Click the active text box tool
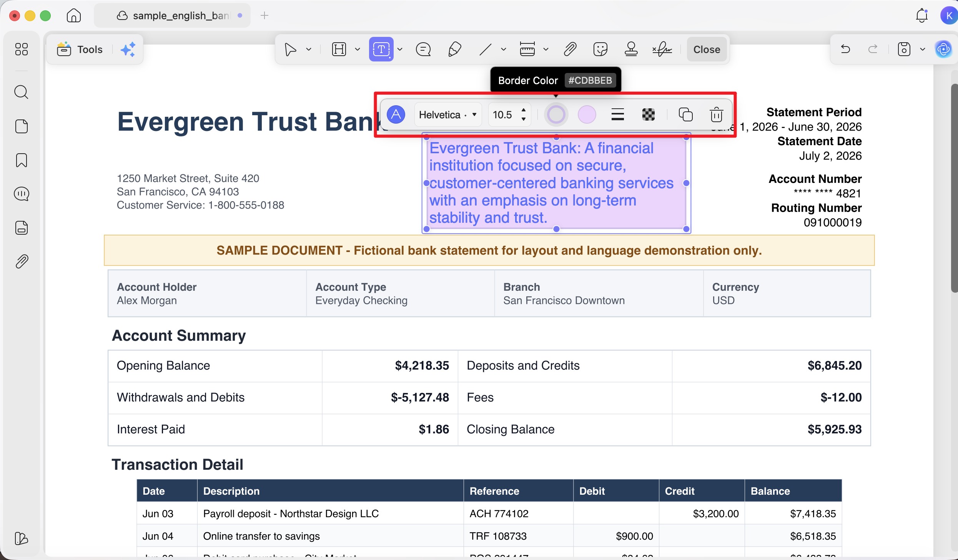Image resolution: width=958 pixels, height=560 pixels. (381, 49)
